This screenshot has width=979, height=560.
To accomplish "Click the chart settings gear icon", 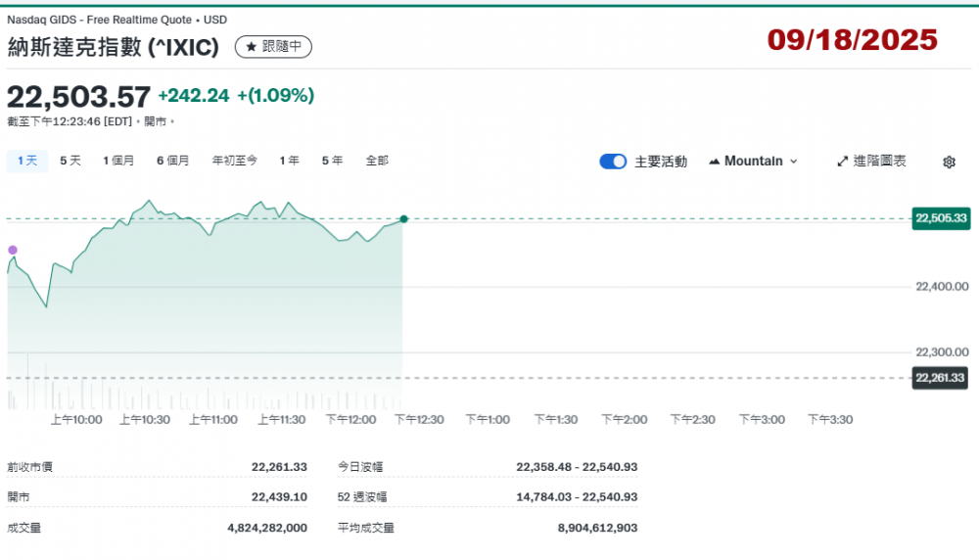I will [x=949, y=163].
